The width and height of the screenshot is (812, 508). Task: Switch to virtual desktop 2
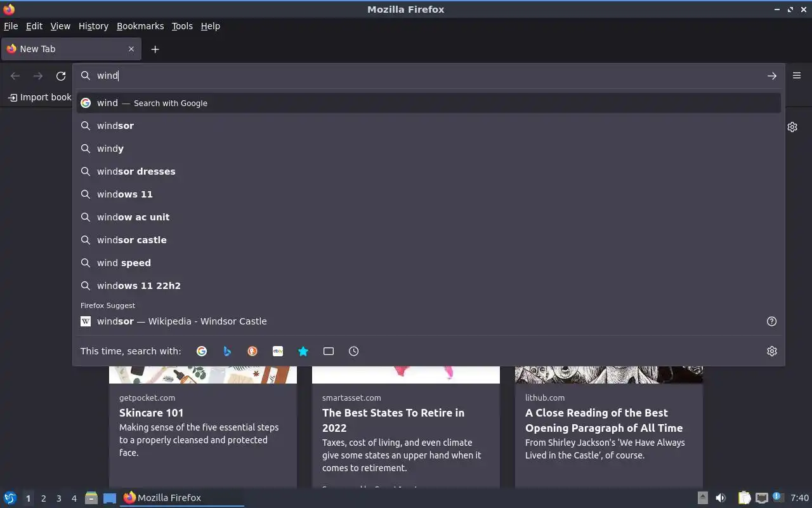[x=43, y=498]
